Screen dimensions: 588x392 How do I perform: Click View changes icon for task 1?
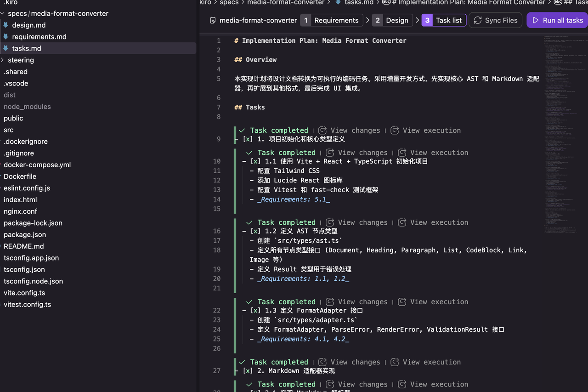(322, 131)
